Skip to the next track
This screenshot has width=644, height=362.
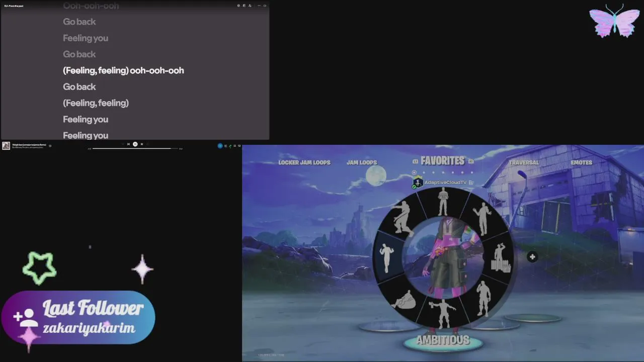(x=142, y=144)
